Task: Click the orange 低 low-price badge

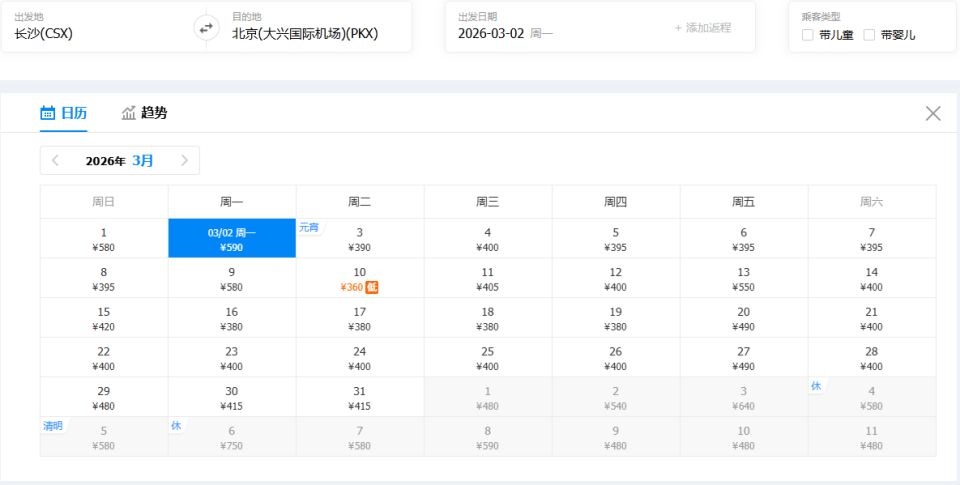Action: (x=372, y=287)
